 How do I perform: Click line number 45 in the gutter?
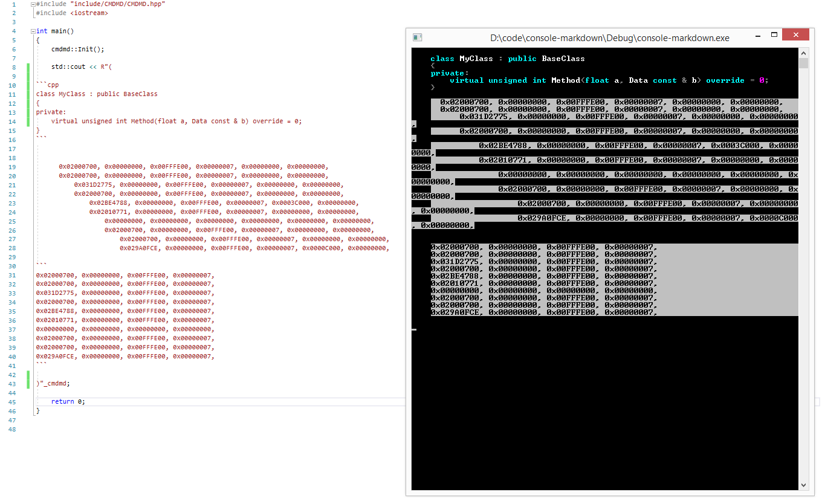pyautogui.click(x=13, y=401)
